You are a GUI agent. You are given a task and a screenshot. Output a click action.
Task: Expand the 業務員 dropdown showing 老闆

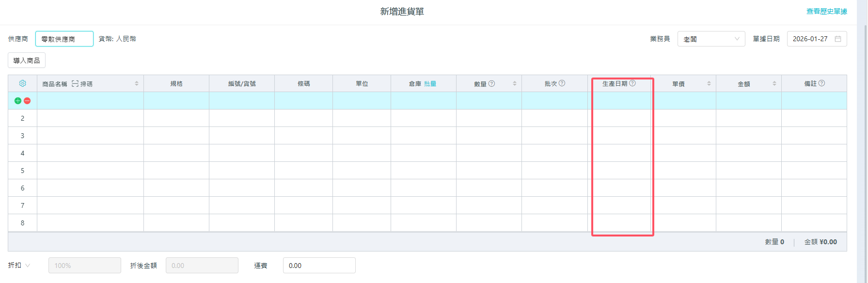point(711,39)
